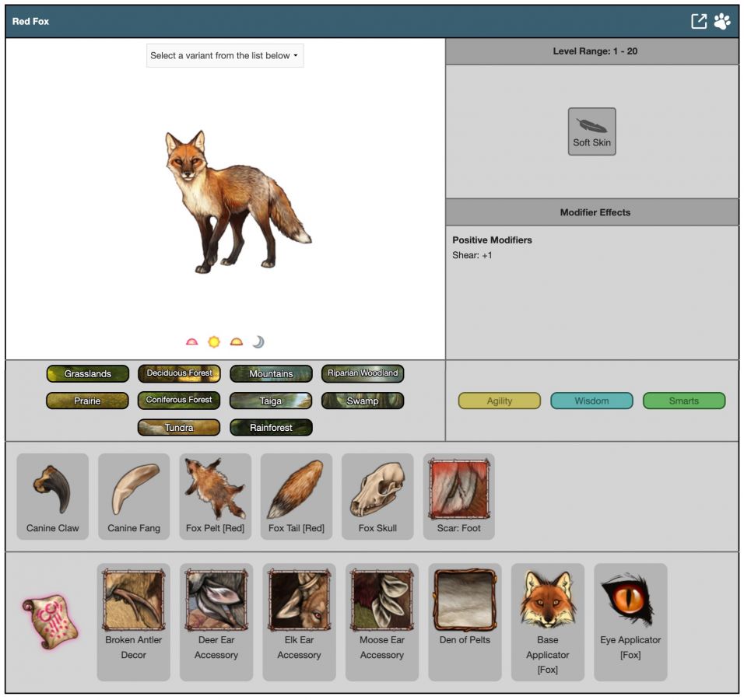Click the Wisdom stat badge

coord(591,401)
